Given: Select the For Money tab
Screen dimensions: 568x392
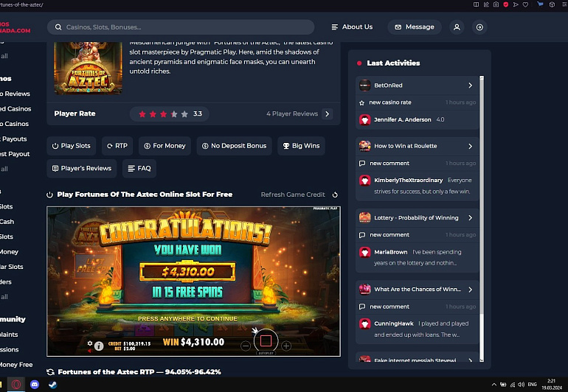Looking at the screenshot, I should coord(164,146).
